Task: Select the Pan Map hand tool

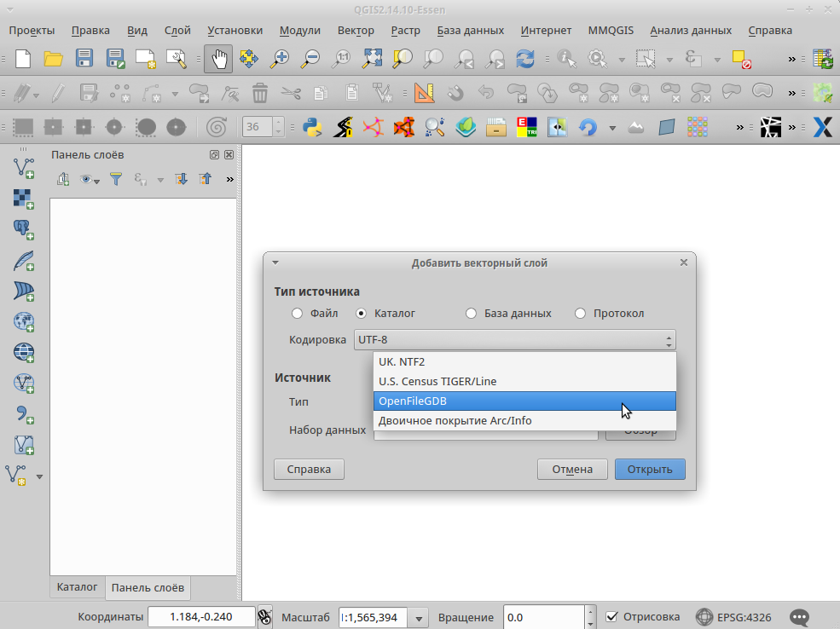Action: tap(217, 59)
